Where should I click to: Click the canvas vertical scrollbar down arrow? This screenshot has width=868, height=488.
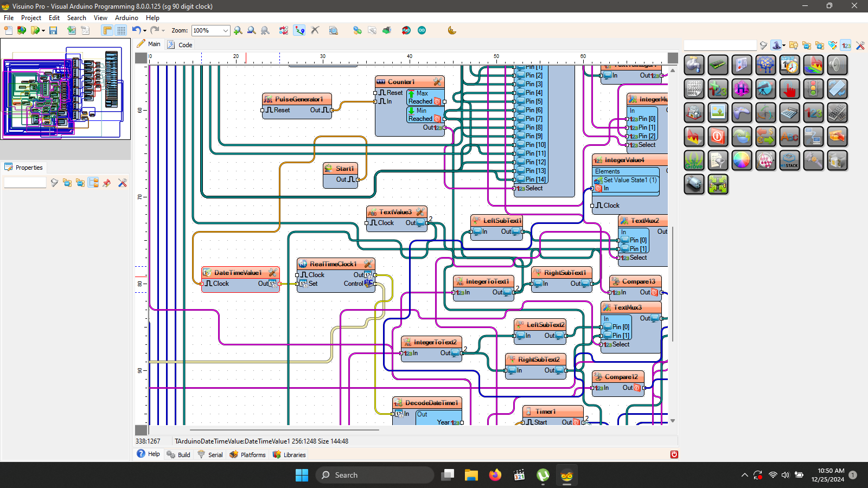pos(673,421)
